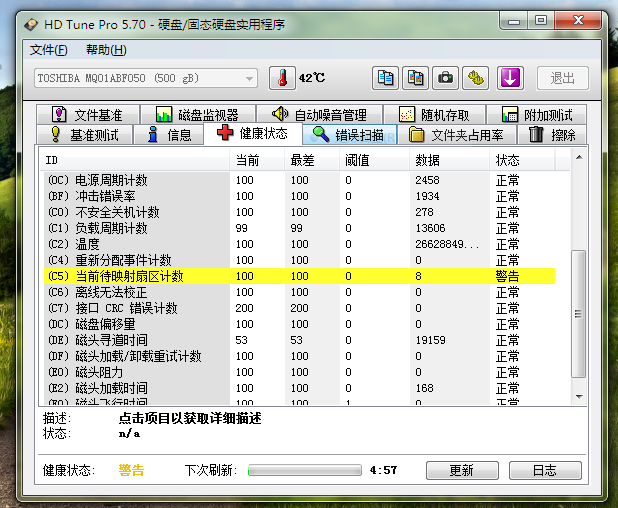Click the data value 13606

[x=430, y=228]
